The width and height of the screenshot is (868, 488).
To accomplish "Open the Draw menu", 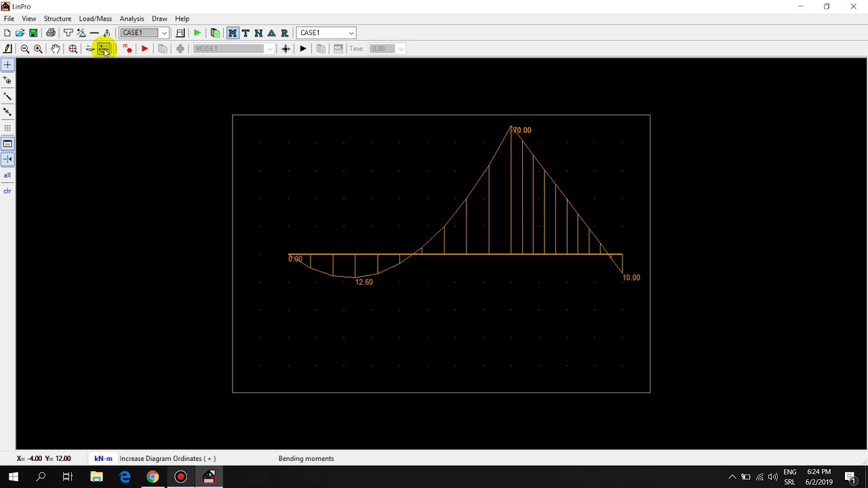I will (159, 19).
